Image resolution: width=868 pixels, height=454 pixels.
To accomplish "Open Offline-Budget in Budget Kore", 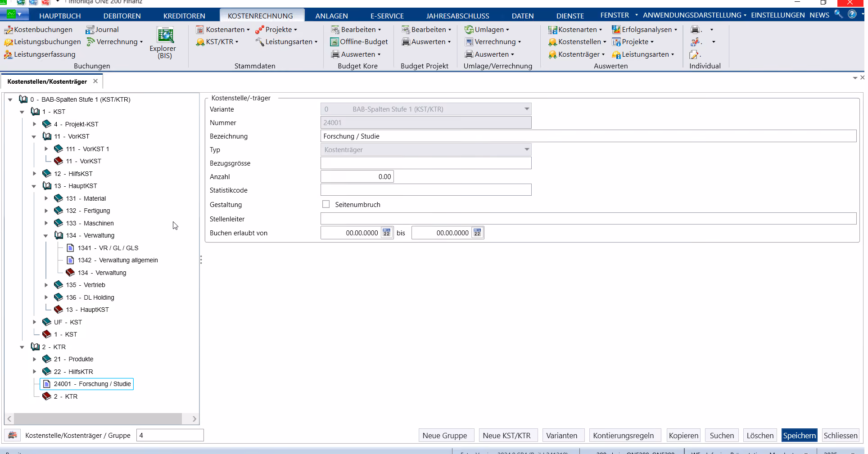I will [359, 42].
